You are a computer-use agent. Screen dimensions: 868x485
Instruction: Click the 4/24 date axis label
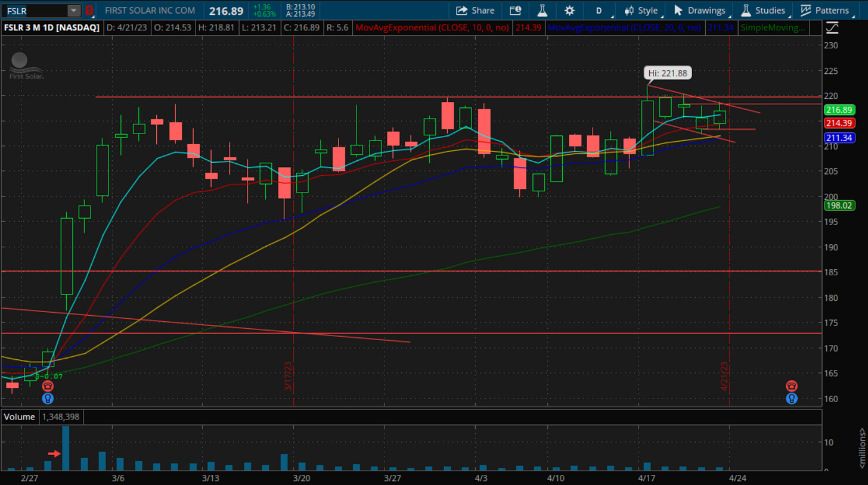738,478
